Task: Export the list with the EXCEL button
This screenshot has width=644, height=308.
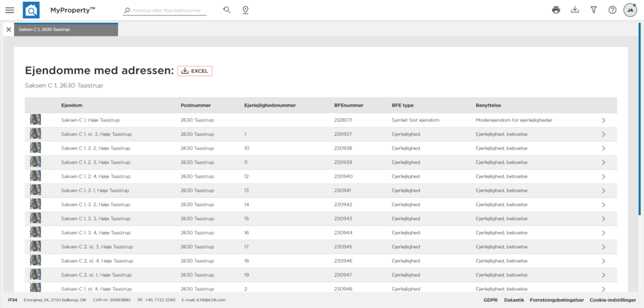Action: coord(195,71)
